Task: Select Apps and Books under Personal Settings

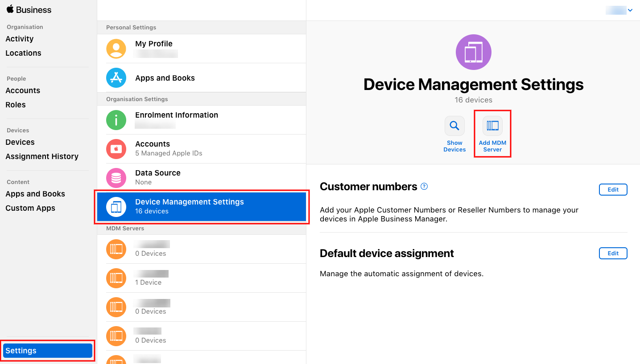Action: [202, 78]
